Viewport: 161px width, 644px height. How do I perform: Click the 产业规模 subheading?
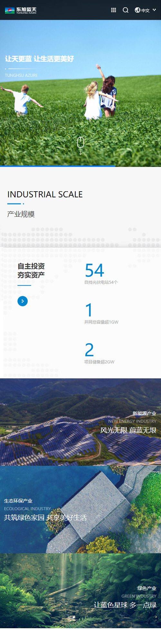[x=21, y=214]
